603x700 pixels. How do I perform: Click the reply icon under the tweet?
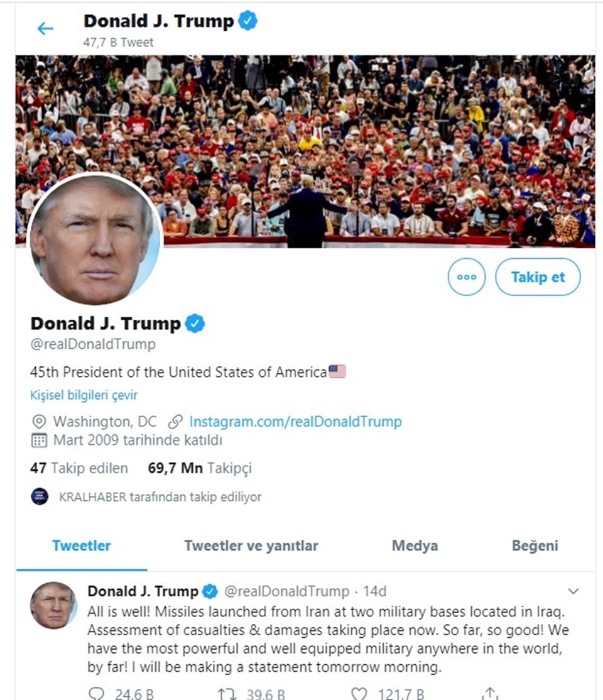point(96,693)
